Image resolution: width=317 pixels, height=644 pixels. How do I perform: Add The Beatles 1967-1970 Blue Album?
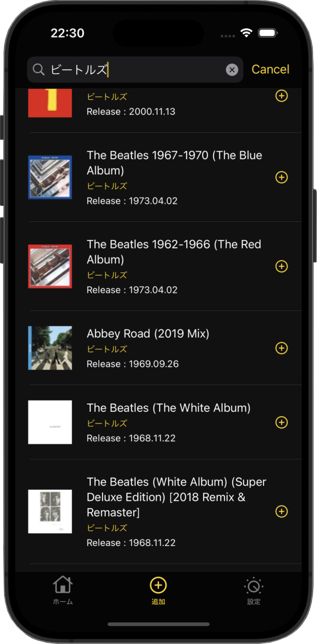coord(281,177)
